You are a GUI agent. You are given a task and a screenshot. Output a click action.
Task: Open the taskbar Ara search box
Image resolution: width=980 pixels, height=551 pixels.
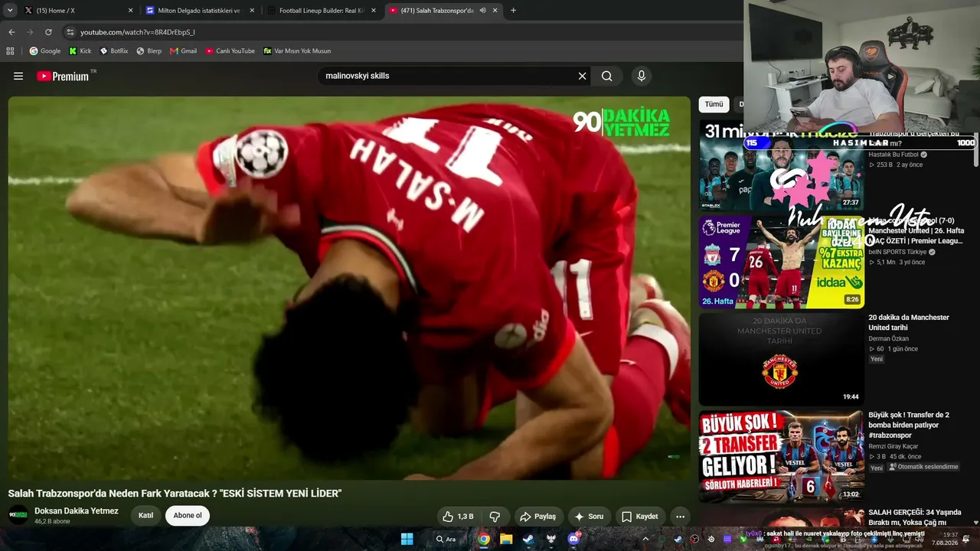[x=446, y=539]
